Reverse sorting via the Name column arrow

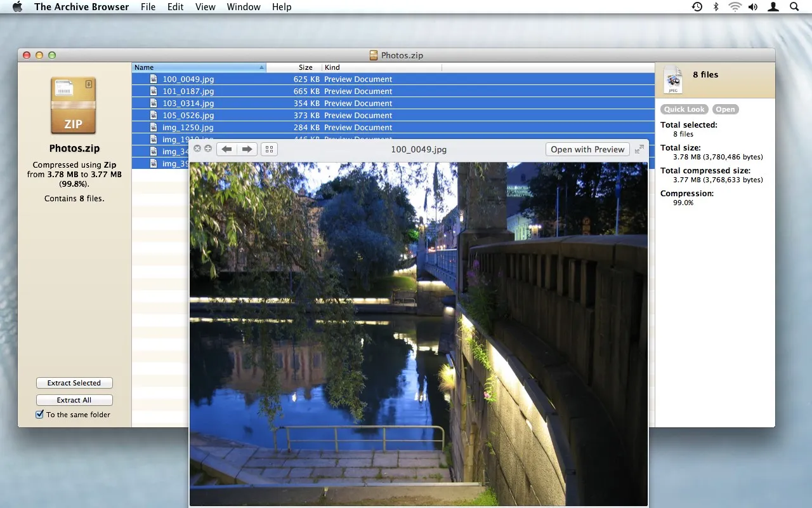261,67
